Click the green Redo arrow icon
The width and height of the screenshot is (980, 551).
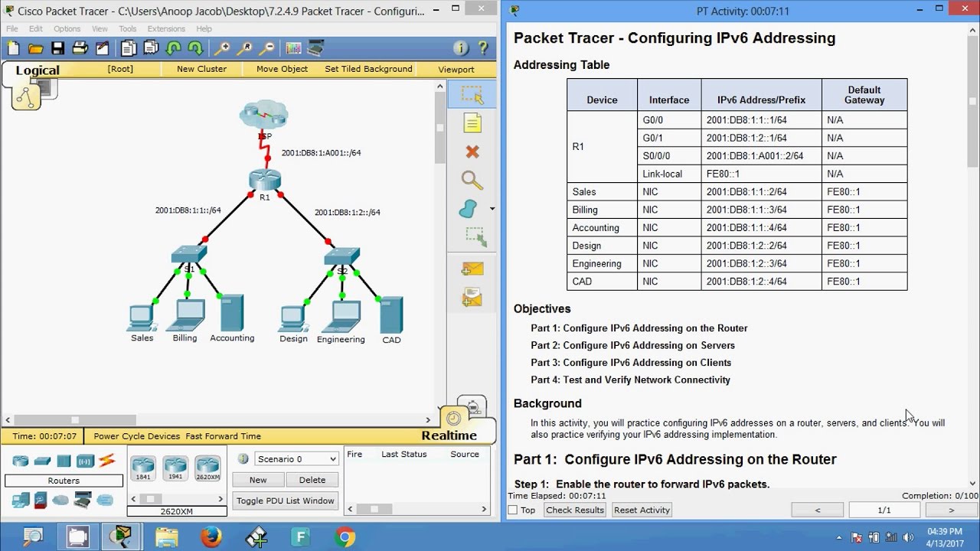point(196,48)
